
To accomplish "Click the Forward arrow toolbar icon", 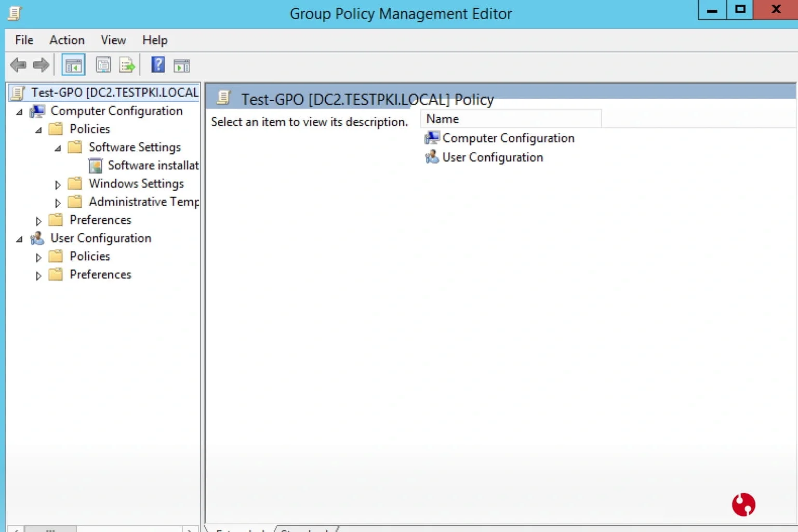I will (41, 65).
